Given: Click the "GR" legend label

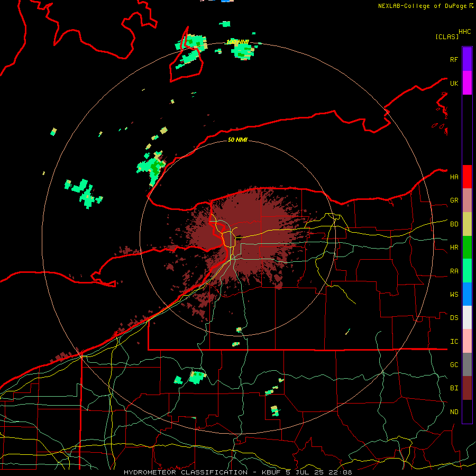Looking at the screenshot, I should coord(454,200).
